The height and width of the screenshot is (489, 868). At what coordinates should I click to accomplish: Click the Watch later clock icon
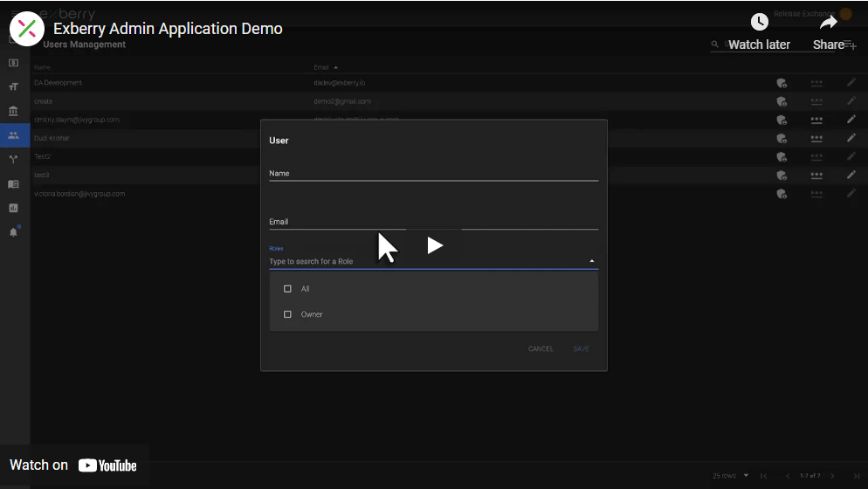pos(759,22)
